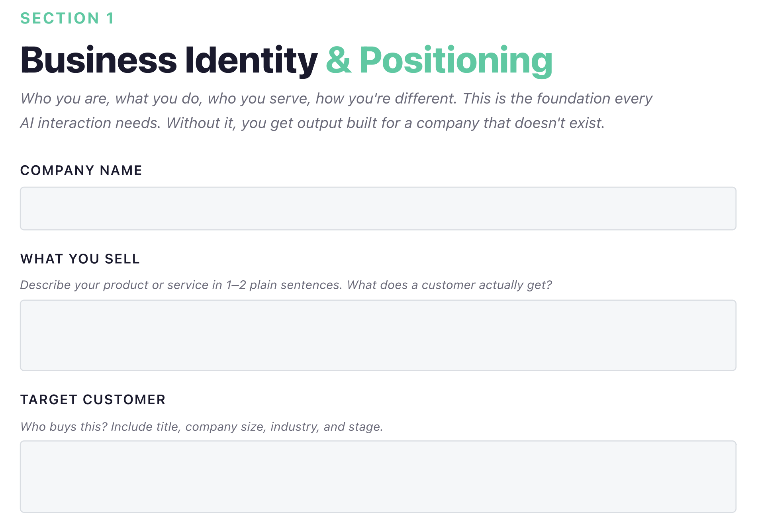The image size is (760, 532).
Task: Click the COMPANY NAME field label
Action: point(81,170)
